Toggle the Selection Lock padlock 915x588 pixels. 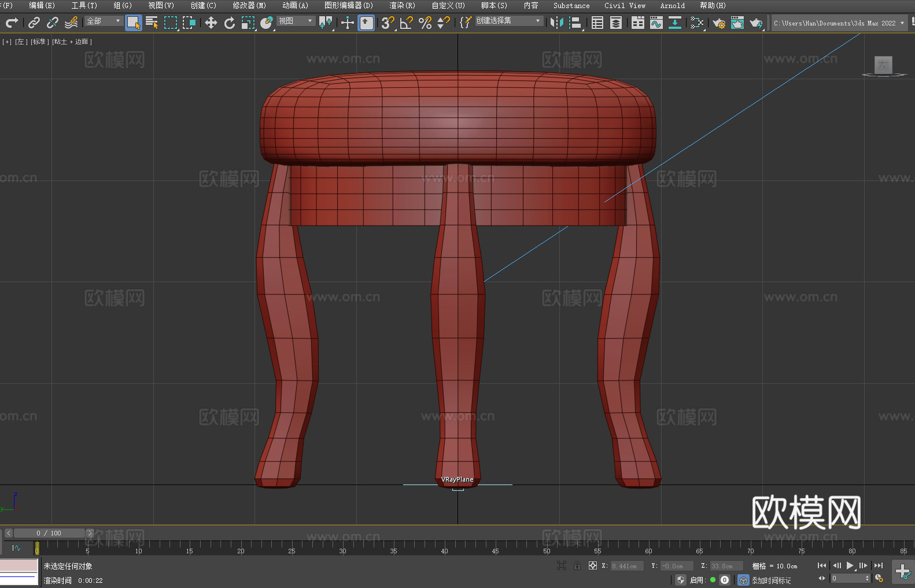pos(577,565)
